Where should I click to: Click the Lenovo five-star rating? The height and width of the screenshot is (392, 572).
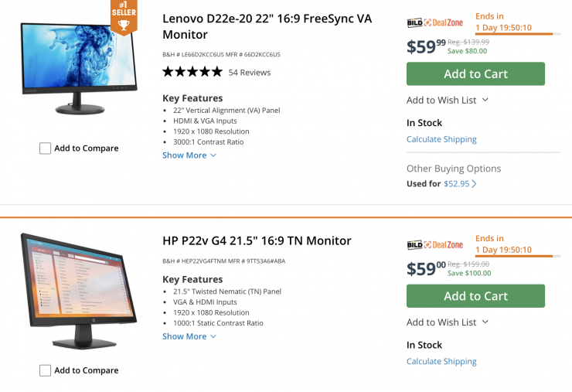192,72
